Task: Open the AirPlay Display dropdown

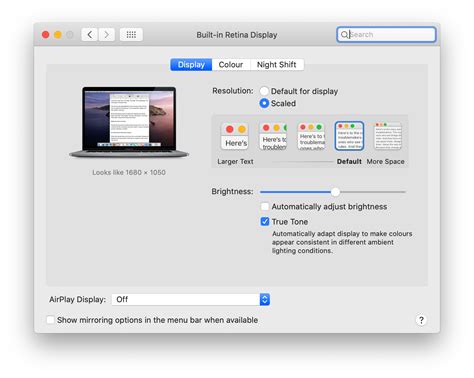Action: (191, 299)
